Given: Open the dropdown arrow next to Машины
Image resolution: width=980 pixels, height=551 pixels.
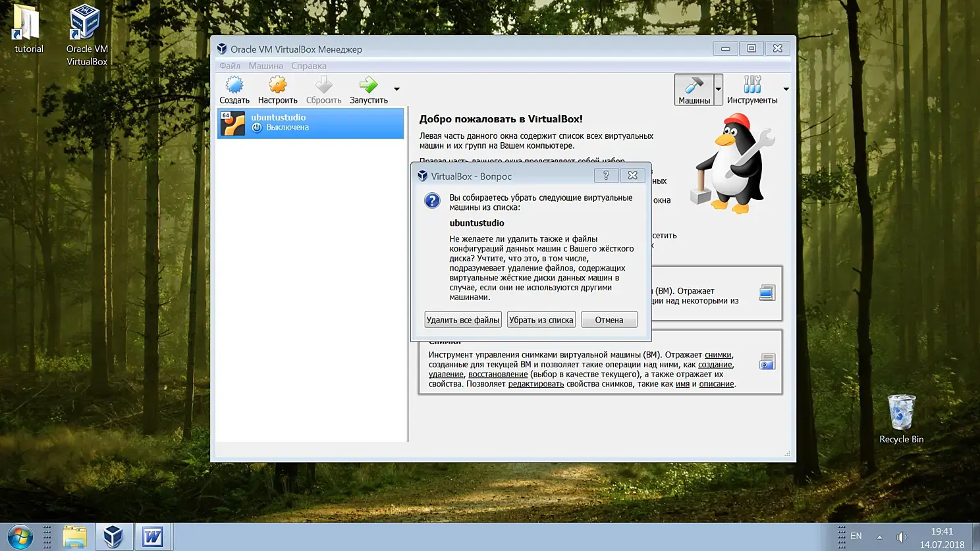Looking at the screenshot, I should tap(719, 90).
